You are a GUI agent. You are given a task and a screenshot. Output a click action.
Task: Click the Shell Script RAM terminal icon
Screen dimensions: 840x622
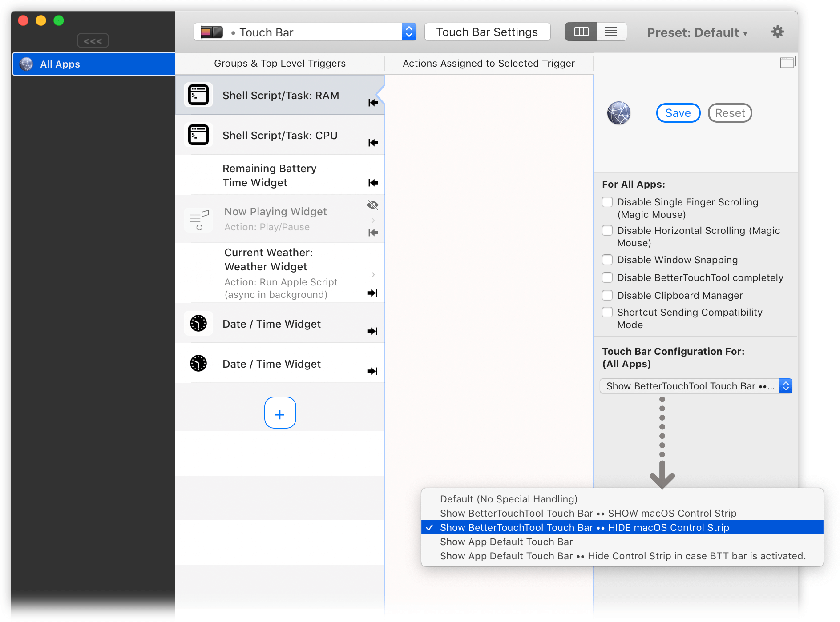[x=198, y=95]
